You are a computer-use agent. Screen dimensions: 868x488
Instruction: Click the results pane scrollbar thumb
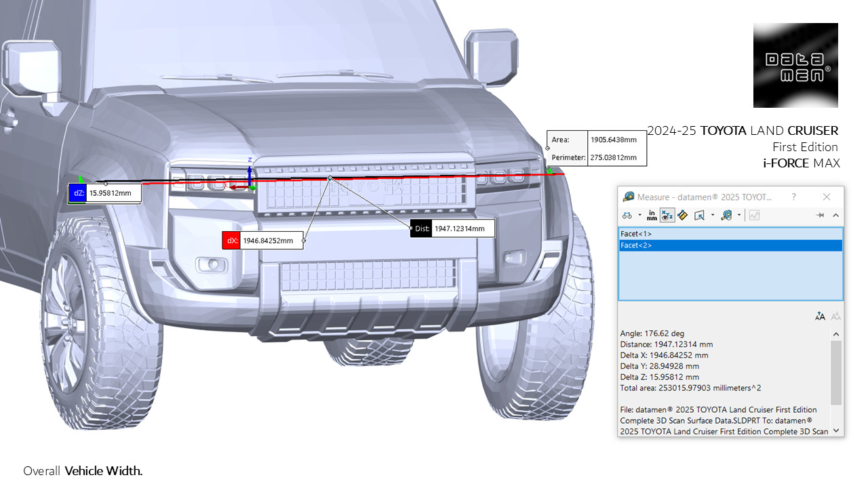836,371
